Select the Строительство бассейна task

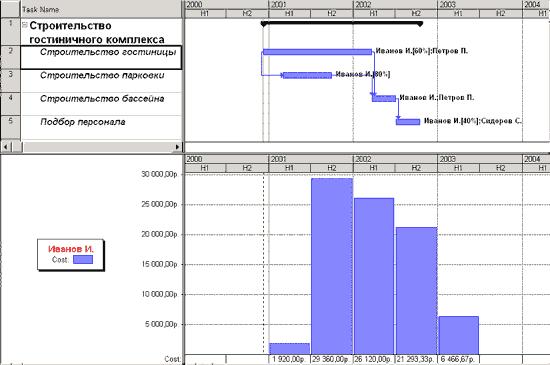(x=101, y=104)
